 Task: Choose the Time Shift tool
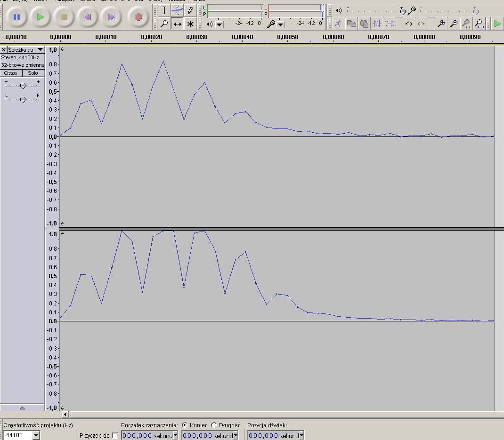[x=177, y=24]
